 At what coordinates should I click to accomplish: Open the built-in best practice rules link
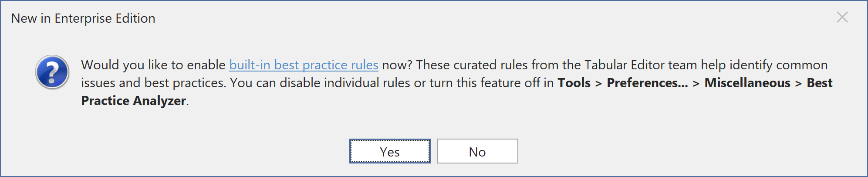pos(304,65)
